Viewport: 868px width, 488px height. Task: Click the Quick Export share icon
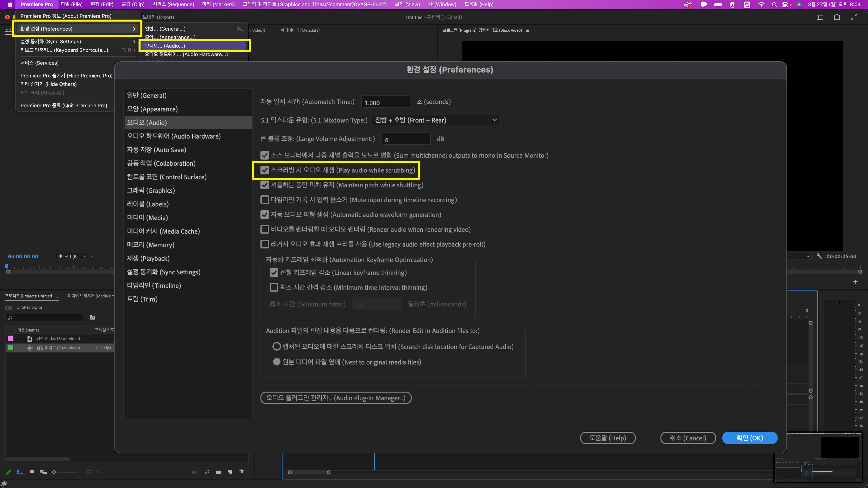tap(837, 17)
